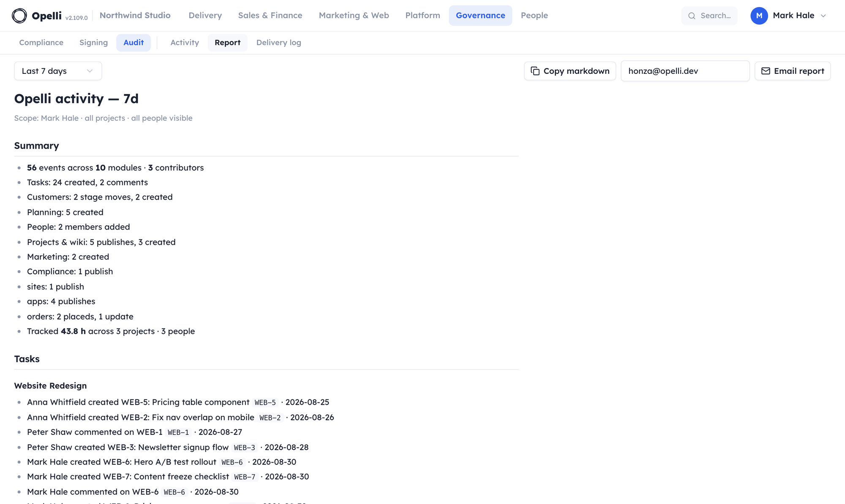Click the Copy markdown button
The width and height of the screenshot is (845, 504).
tap(570, 71)
